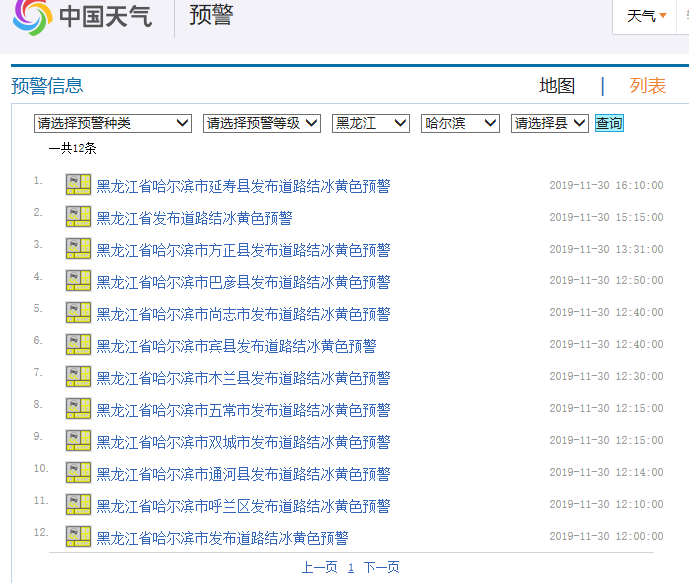Open 木兰县发布道路结冰黄色预警 link

coord(243,378)
